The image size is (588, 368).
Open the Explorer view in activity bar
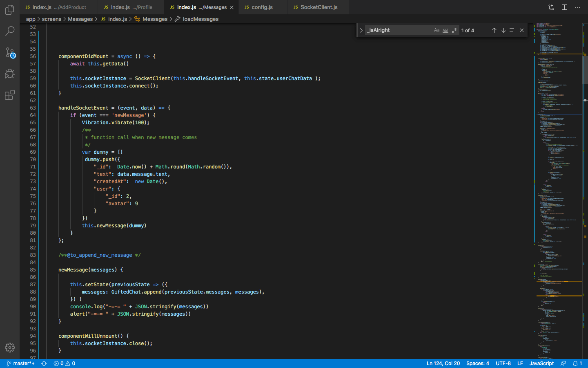[x=10, y=9]
